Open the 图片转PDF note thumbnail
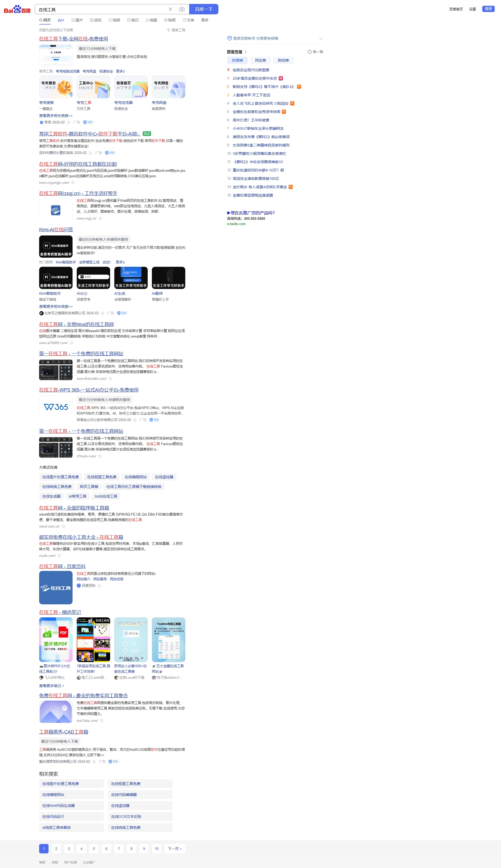The image size is (501, 868). point(56,640)
